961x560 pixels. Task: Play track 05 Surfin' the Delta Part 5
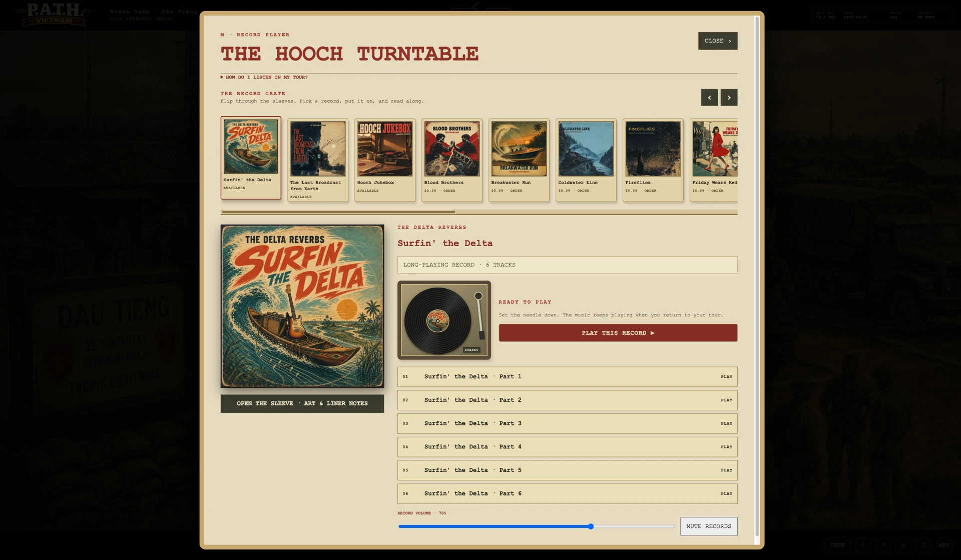[x=568, y=470]
